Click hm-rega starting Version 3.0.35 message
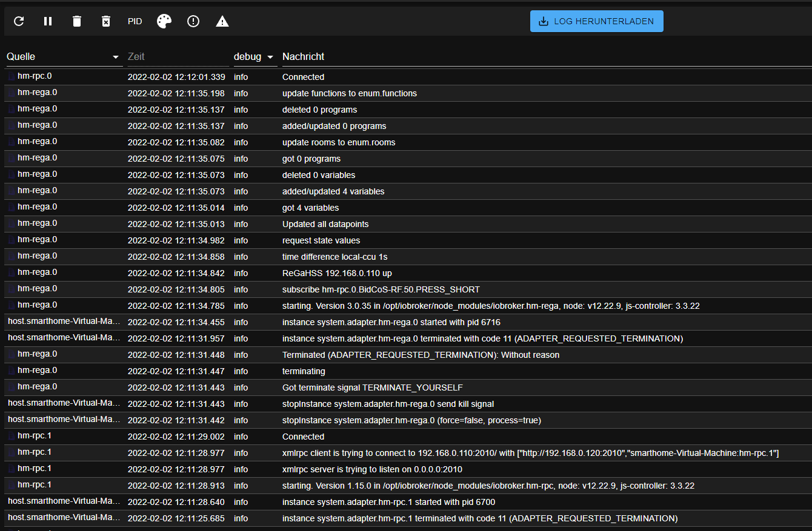Screen dimensions: 812x531 pos(491,306)
